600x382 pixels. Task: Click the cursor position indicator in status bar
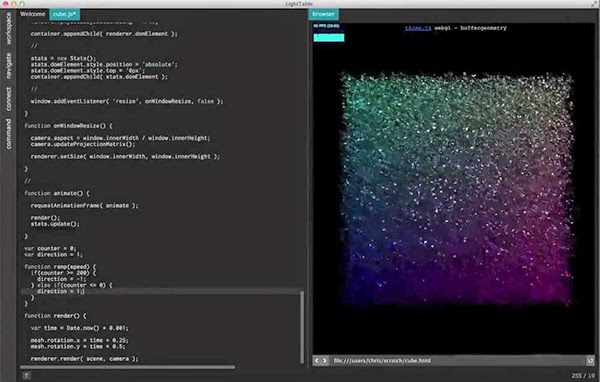[583, 376]
